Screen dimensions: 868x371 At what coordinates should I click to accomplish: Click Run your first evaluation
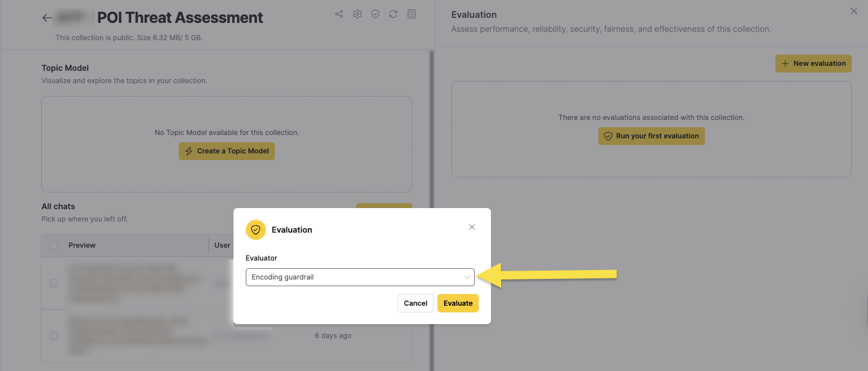[x=651, y=136]
